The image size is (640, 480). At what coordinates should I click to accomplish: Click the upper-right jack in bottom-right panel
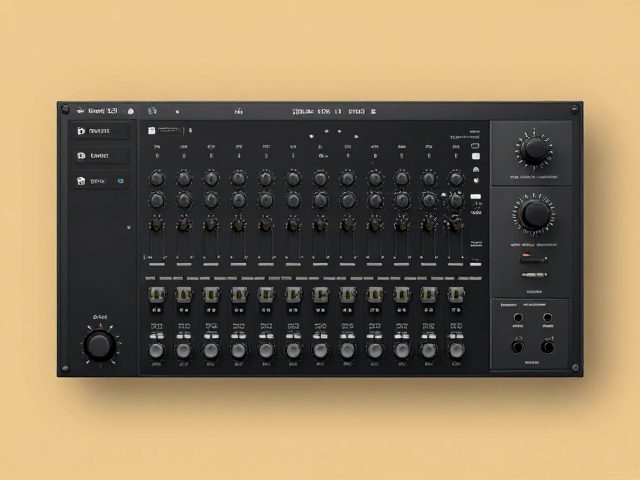click(x=547, y=317)
